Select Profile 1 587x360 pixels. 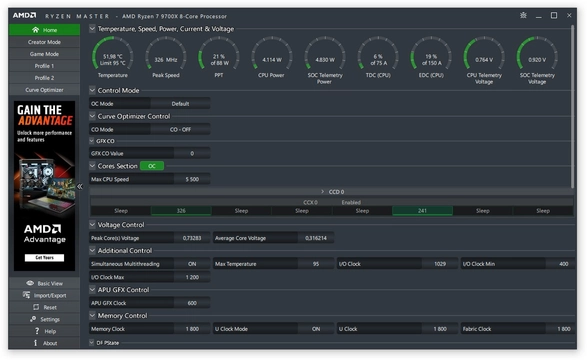pos(44,66)
